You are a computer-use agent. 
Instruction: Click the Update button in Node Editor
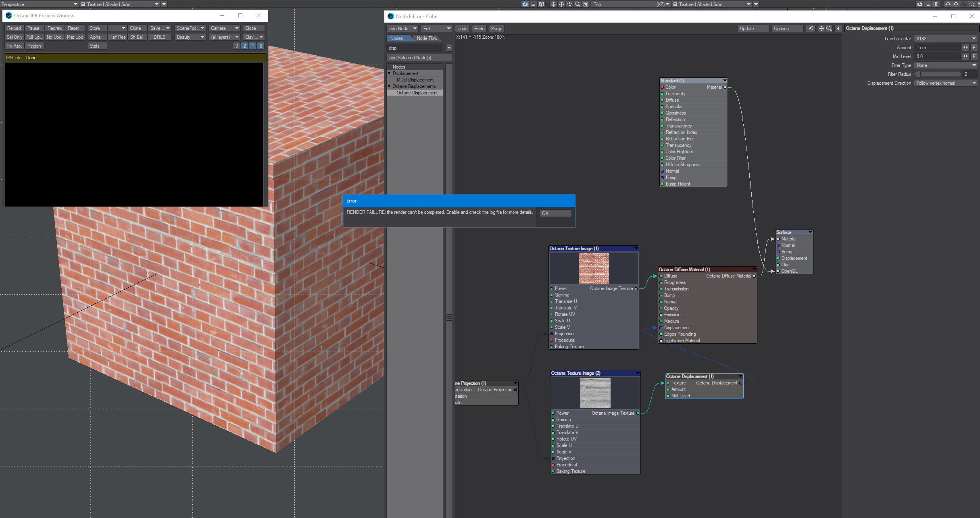753,29
